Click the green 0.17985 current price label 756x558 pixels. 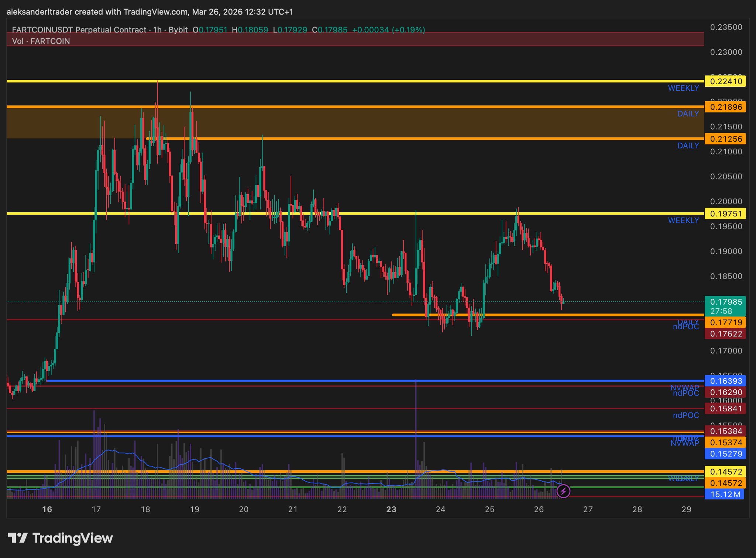click(725, 302)
